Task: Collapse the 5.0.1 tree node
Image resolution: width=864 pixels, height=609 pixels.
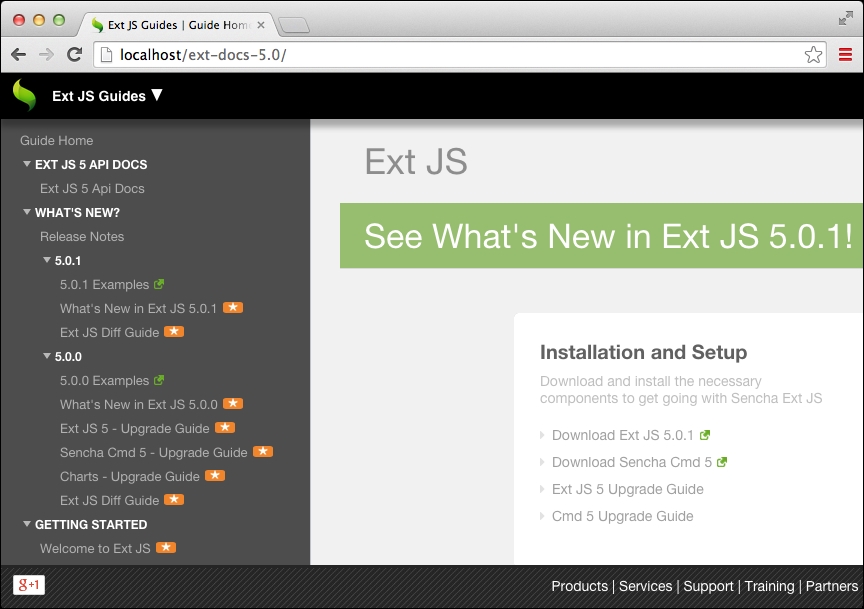Action: coord(47,260)
